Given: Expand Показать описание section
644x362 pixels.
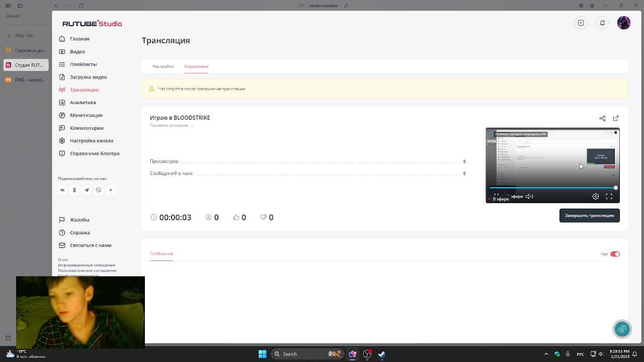Looking at the screenshot, I should [172, 125].
